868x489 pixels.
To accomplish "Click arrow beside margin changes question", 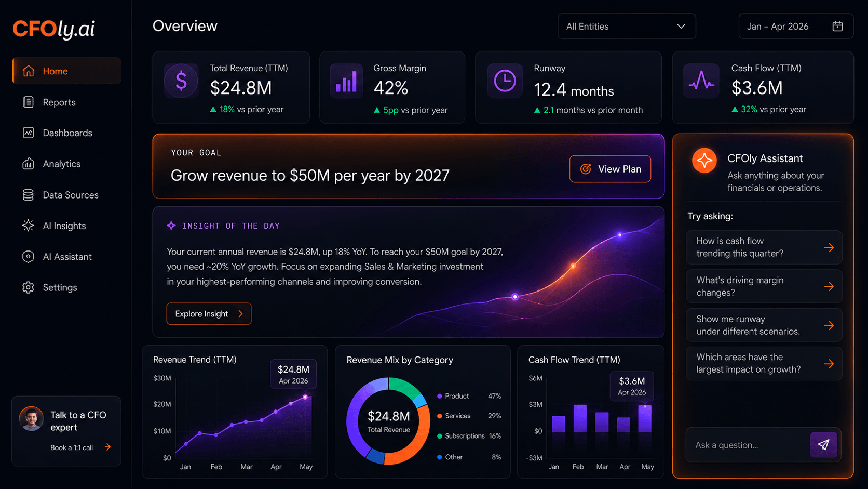I will (829, 286).
